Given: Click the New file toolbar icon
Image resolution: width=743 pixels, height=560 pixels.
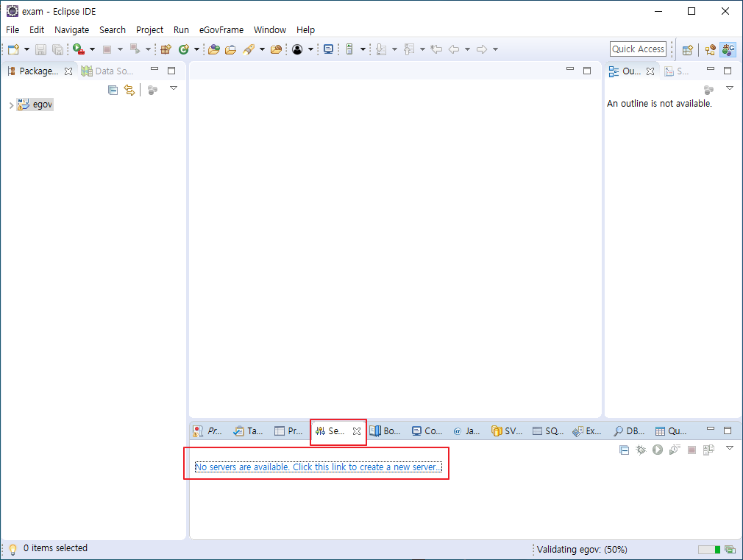Looking at the screenshot, I should (13, 49).
